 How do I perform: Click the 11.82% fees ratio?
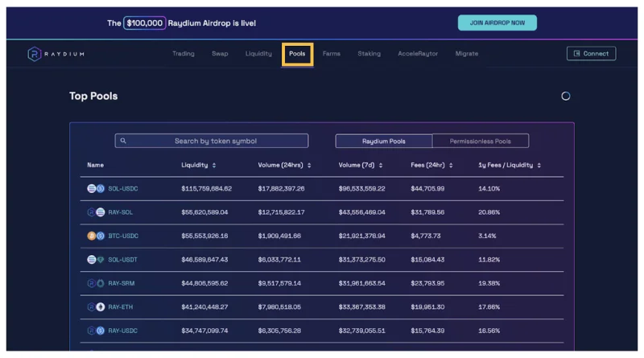coord(489,260)
